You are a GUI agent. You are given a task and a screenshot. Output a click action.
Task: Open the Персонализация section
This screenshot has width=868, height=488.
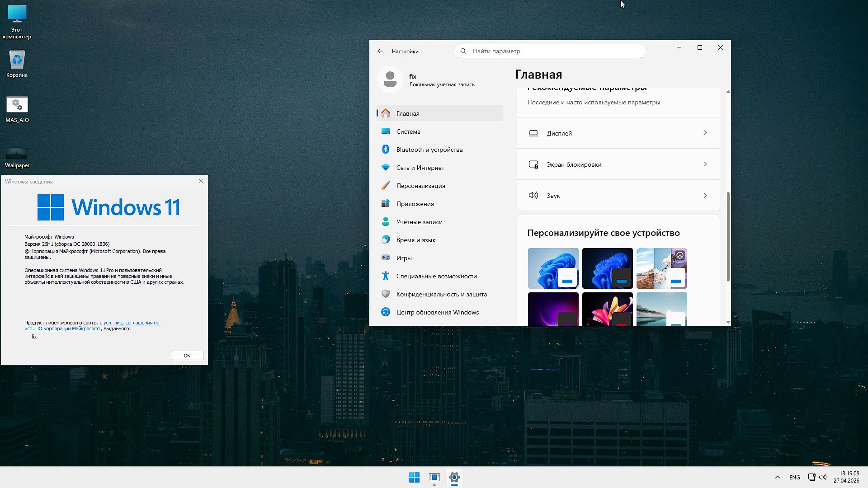[420, 186]
